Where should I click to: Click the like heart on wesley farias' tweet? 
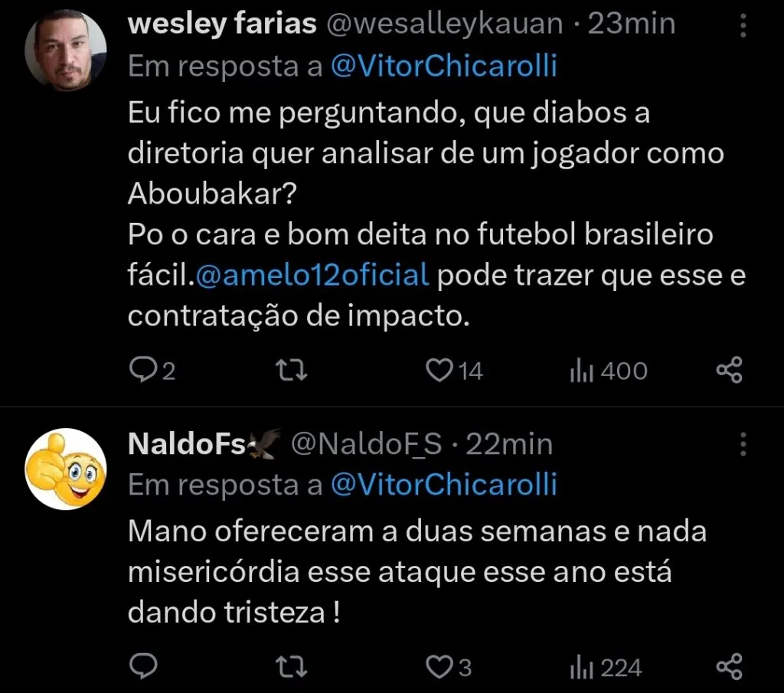pyautogui.click(x=439, y=371)
